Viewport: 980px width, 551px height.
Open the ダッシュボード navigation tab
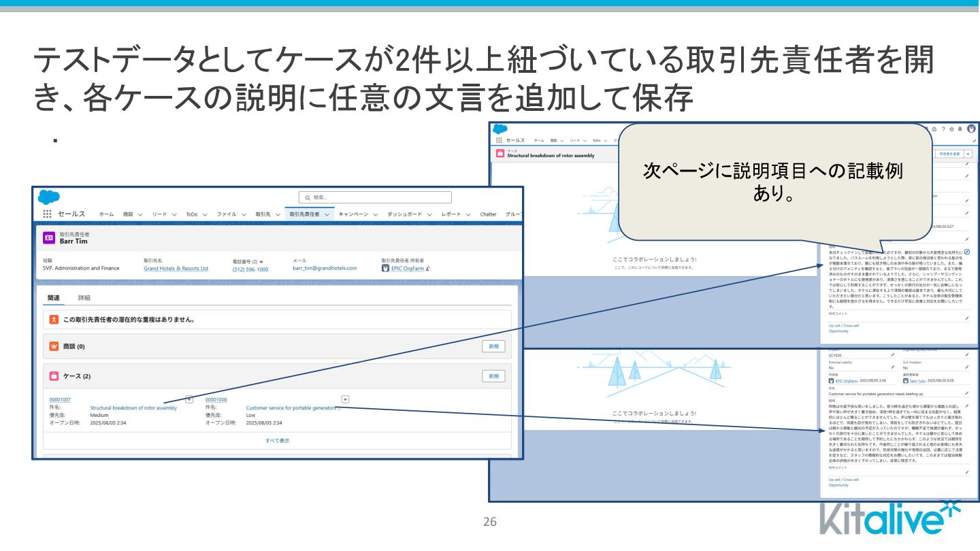pyautogui.click(x=405, y=214)
